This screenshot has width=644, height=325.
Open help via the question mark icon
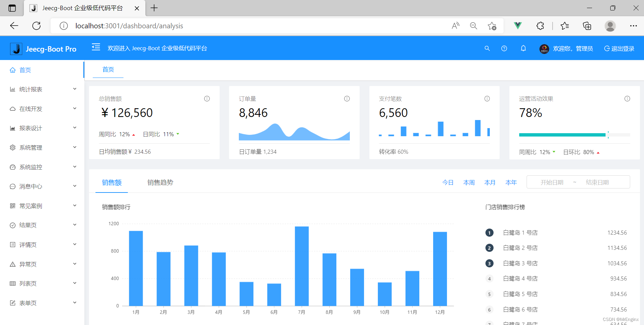[504, 49]
